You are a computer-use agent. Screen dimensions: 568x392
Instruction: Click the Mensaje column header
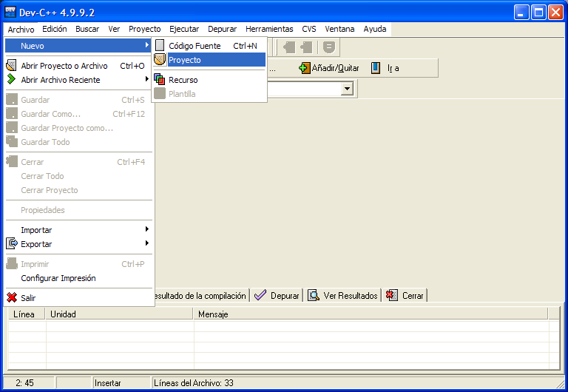pos(371,314)
